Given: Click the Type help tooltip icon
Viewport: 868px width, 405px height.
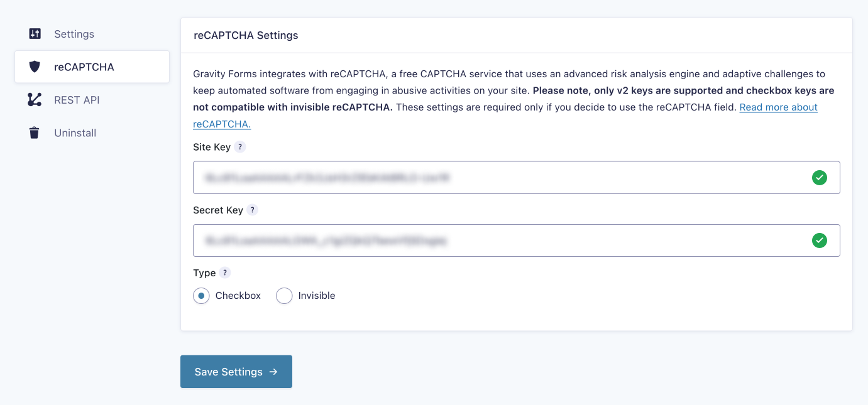Looking at the screenshot, I should point(224,273).
